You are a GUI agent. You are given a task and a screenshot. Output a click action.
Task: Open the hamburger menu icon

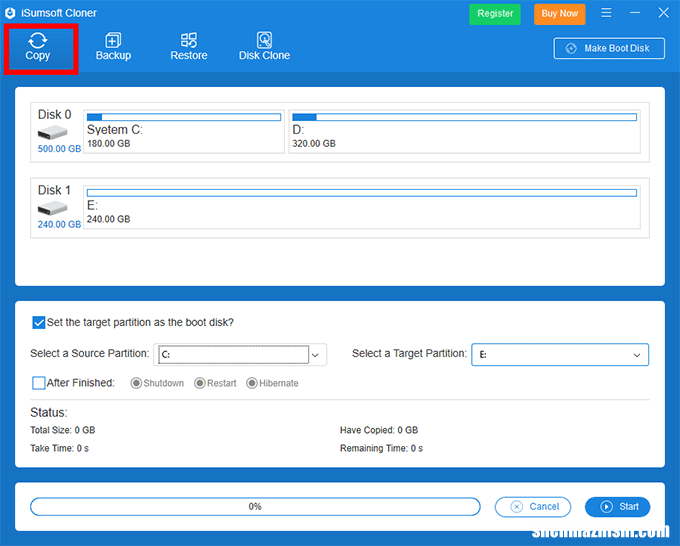tap(606, 13)
